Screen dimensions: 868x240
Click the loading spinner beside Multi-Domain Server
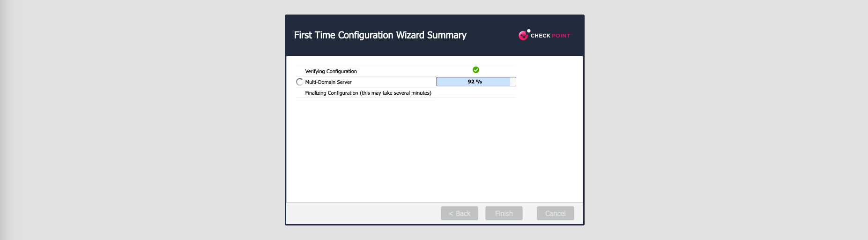[300, 82]
